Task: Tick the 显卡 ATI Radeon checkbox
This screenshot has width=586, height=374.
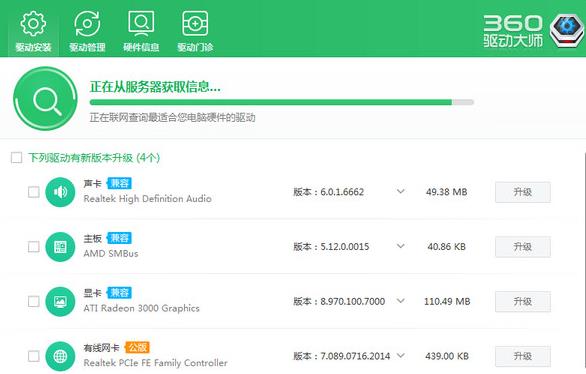Action: (x=34, y=301)
